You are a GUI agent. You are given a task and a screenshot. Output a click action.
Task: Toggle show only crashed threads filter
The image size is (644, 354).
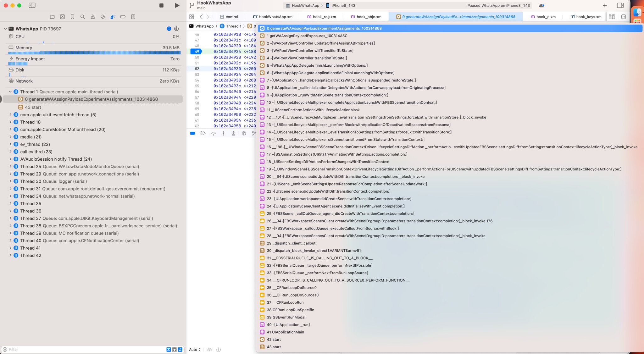169,350
